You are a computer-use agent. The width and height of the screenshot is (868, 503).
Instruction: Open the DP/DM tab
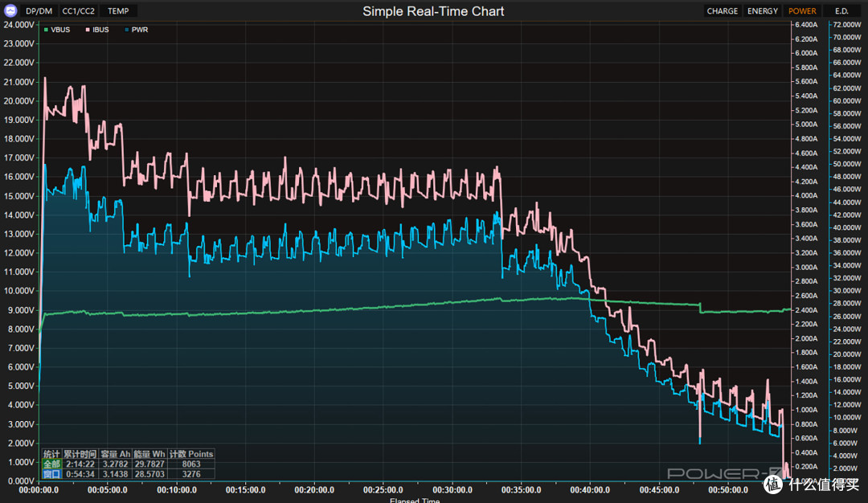tap(39, 11)
